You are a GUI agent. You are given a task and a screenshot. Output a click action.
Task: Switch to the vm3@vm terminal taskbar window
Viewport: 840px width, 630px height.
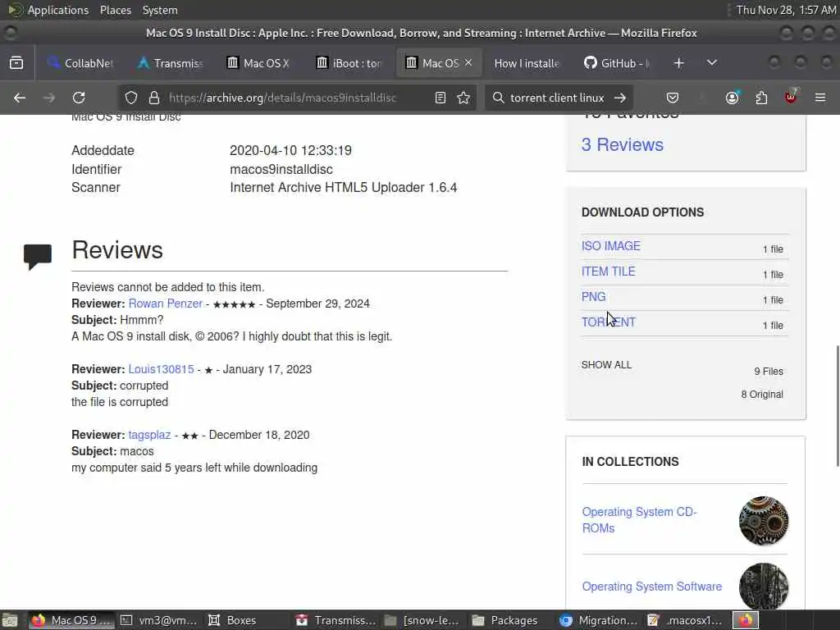pos(159,620)
